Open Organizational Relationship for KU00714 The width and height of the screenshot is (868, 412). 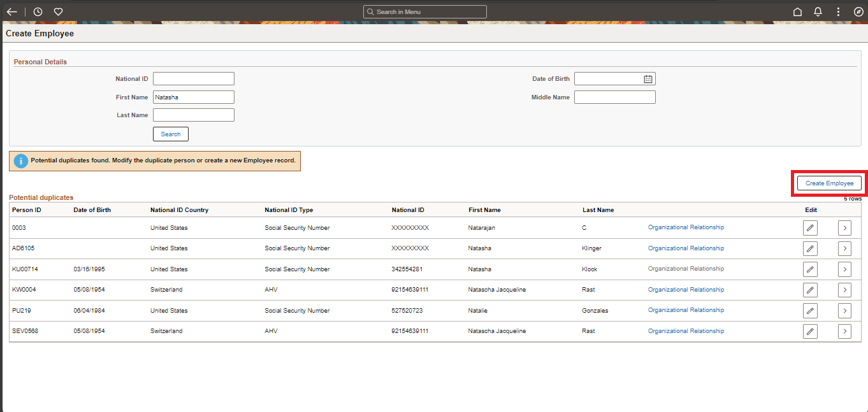[x=686, y=269]
